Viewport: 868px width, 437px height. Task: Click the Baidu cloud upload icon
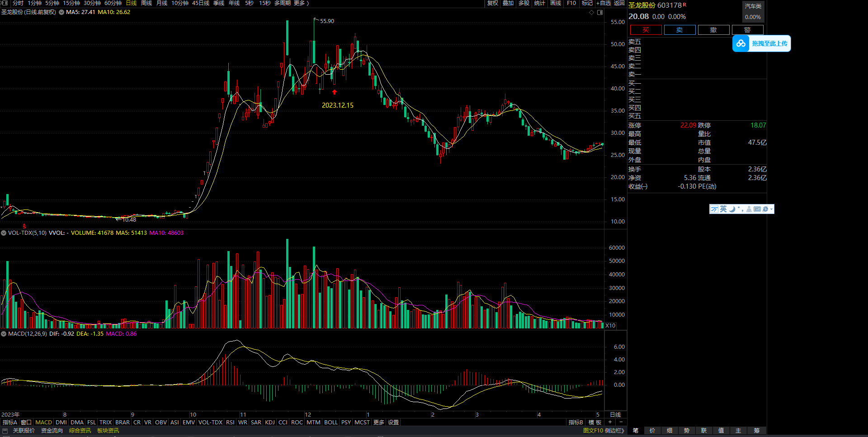(741, 43)
